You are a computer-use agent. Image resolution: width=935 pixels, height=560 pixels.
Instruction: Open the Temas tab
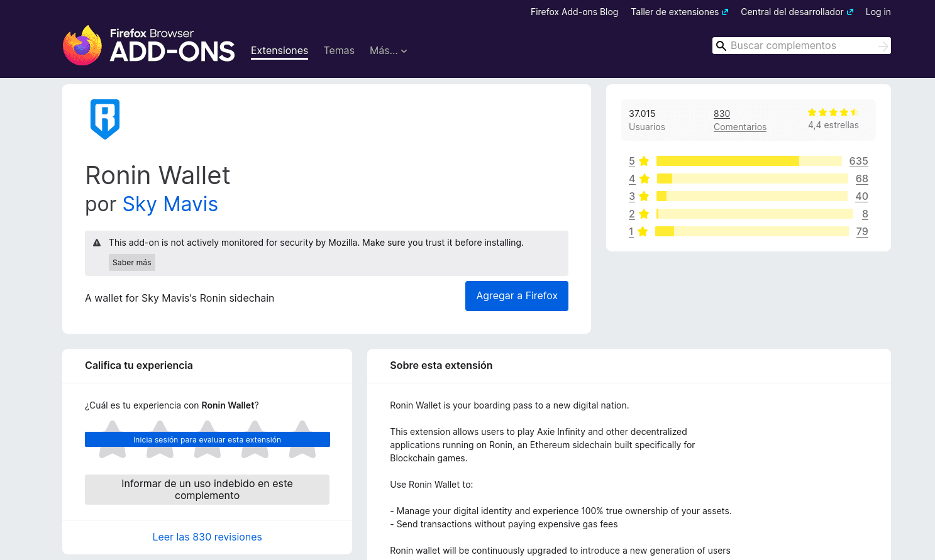pyautogui.click(x=339, y=51)
